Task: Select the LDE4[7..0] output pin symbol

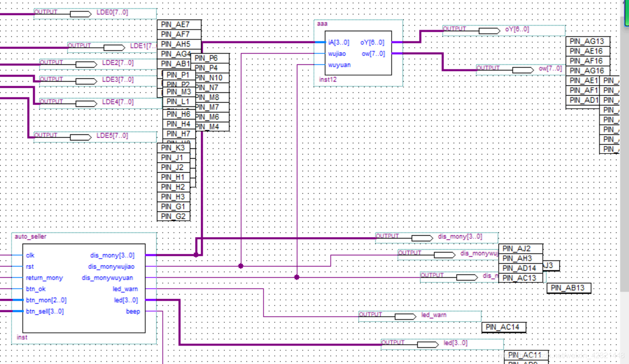Action: [86, 104]
